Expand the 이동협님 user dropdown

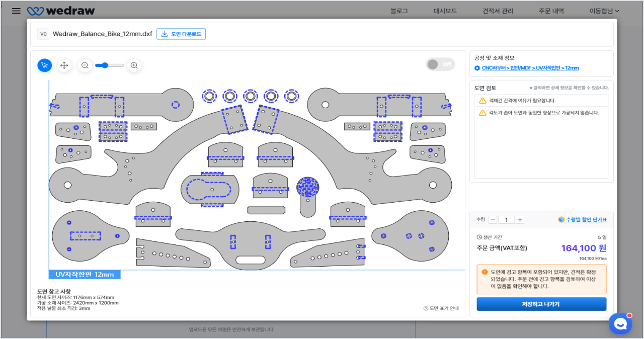(x=604, y=11)
